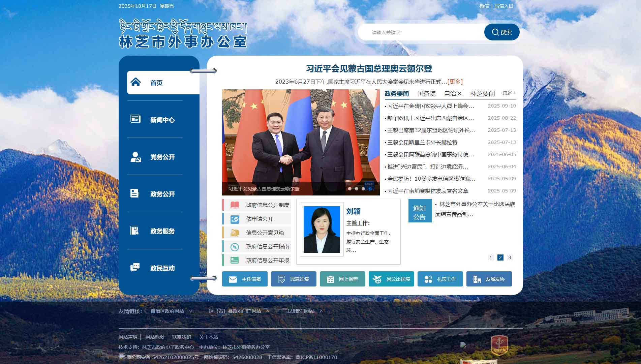Open the 网站声明 footer link

128,337
